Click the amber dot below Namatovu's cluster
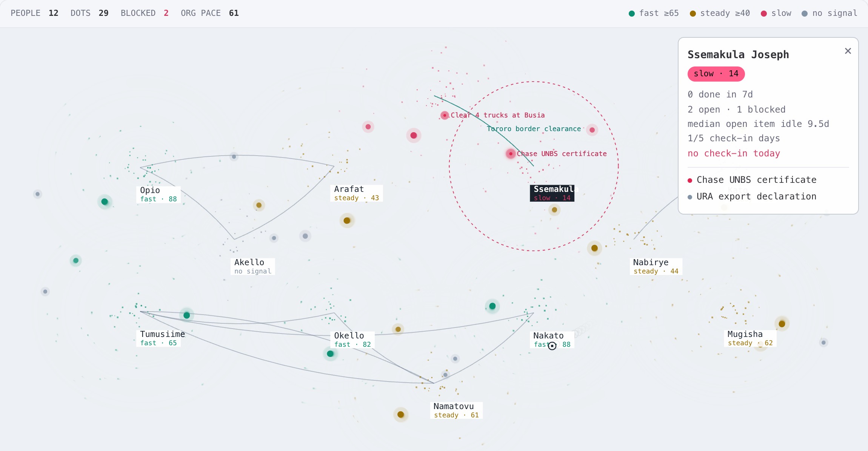Screen dimensions: 868x451 click(x=401, y=415)
